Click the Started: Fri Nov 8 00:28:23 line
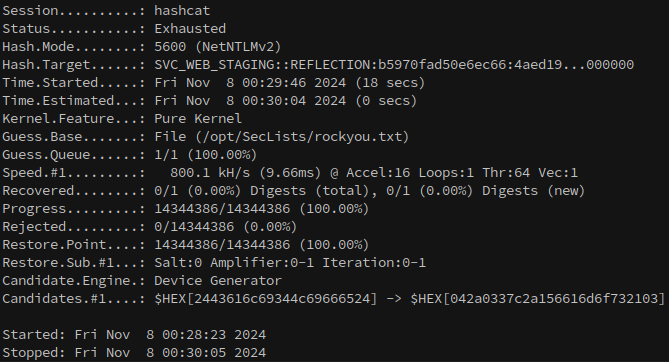Image resolution: width=669 pixels, height=362 pixels. [x=134, y=335]
